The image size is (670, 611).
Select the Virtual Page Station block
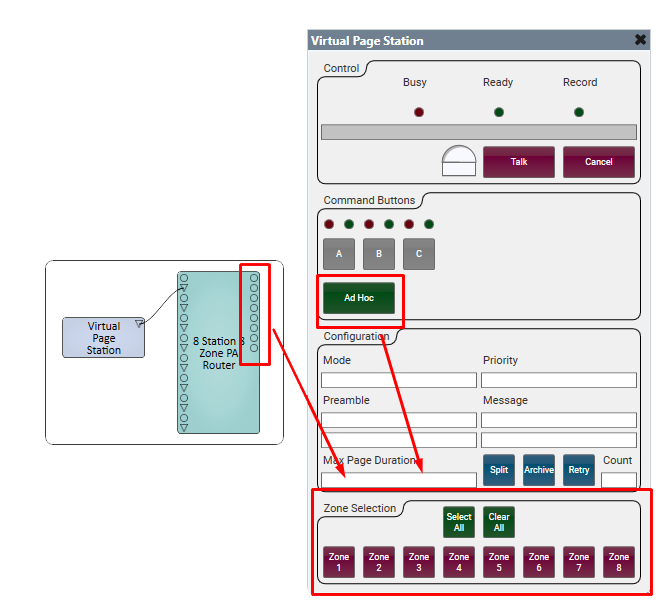[103, 338]
